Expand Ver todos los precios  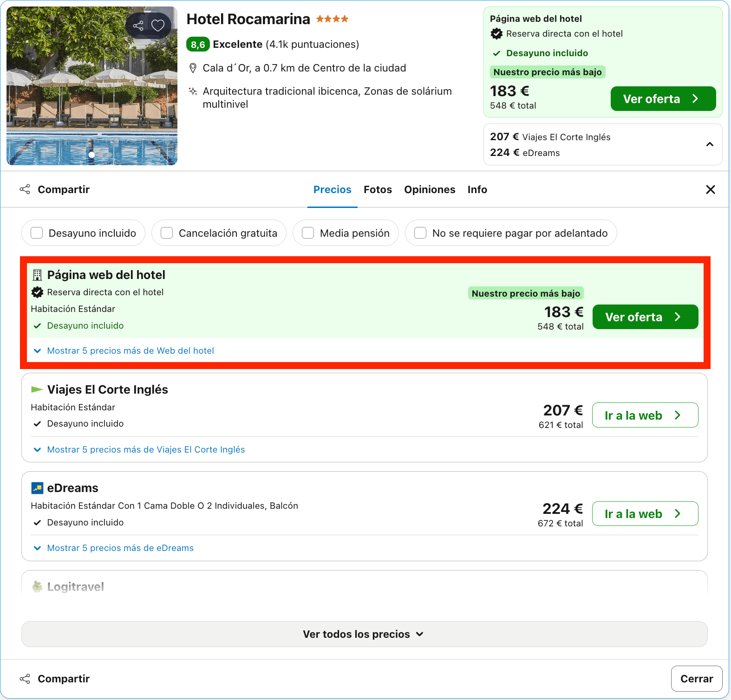(x=364, y=634)
